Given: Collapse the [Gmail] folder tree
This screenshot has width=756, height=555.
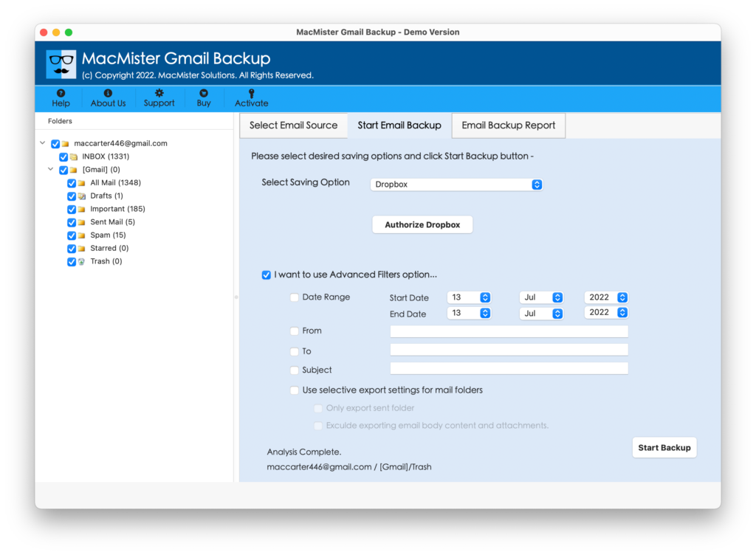Looking at the screenshot, I should [x=50, y=170].
